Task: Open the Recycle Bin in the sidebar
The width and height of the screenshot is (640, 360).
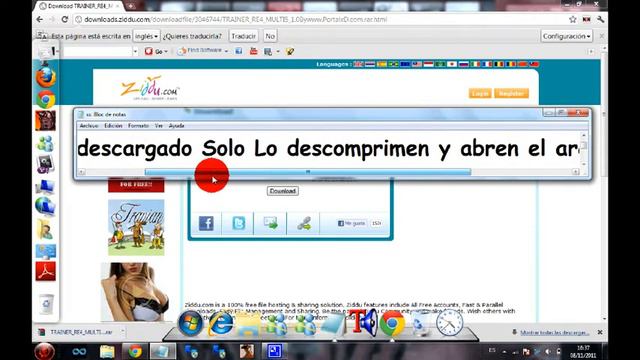Action: pyautogui.click(x=46, y=304)
